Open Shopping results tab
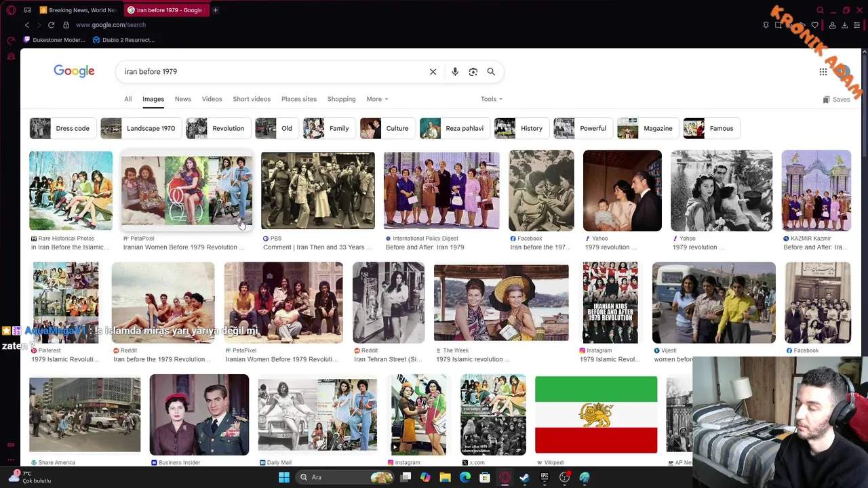 [x=341, y=99]
